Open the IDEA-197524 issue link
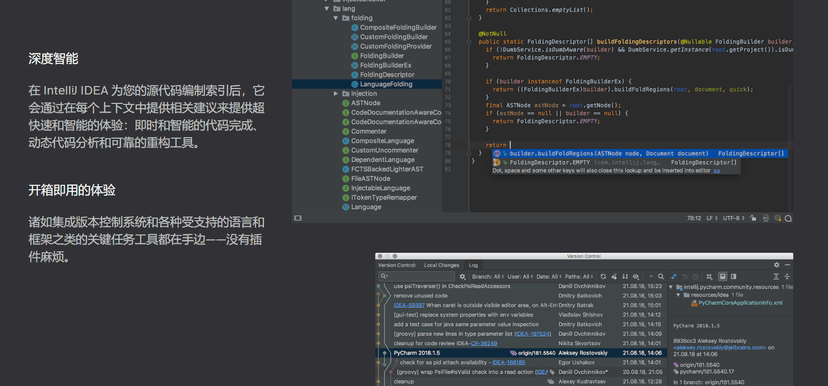 533,334
